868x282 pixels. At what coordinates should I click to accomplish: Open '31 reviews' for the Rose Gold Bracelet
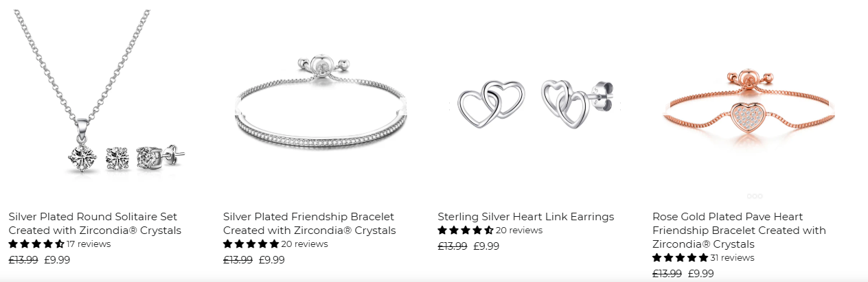(x=732, y=258)
